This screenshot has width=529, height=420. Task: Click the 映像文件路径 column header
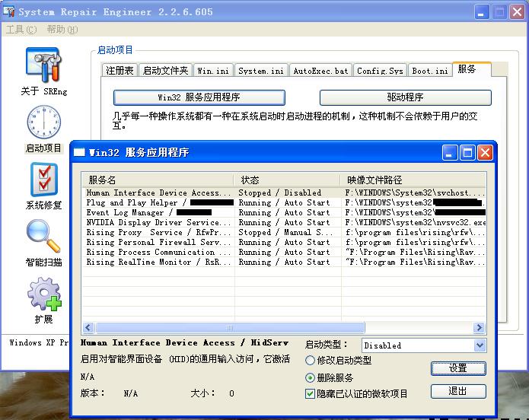click(x=413, y=180)
